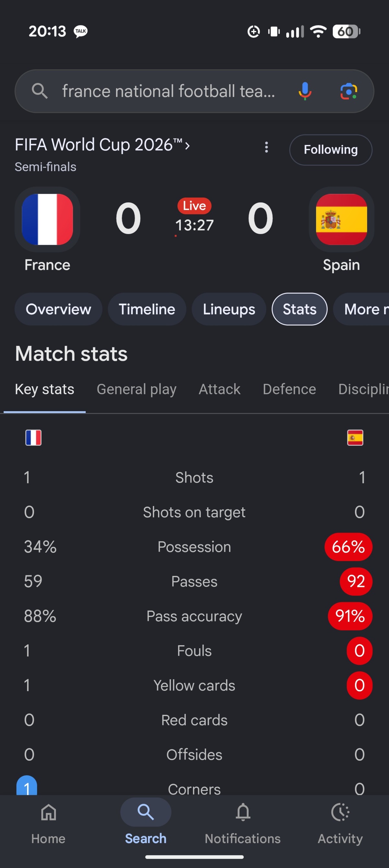Toggle the Following button
The image size is (389, 868).
click(x=331, y=150)
